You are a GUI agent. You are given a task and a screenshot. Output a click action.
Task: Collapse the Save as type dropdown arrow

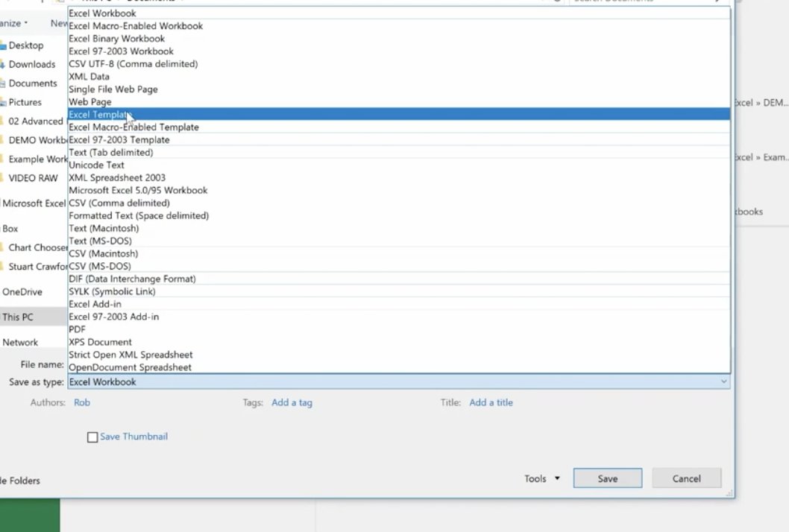click(x=723, y=381)
